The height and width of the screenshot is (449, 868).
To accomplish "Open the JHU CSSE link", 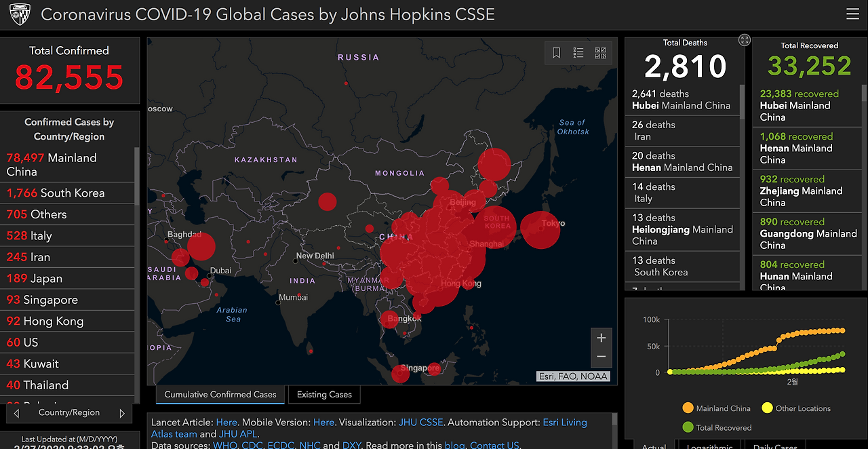I will point(420,422).
